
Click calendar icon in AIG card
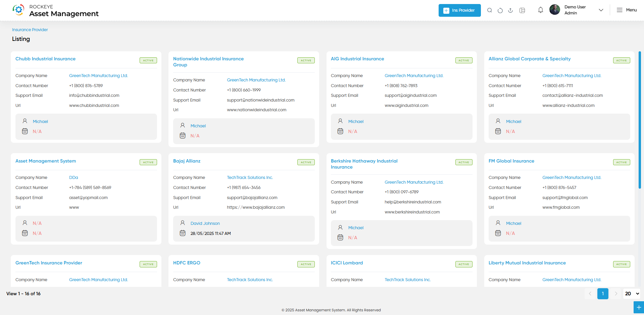tap(340, 131)
